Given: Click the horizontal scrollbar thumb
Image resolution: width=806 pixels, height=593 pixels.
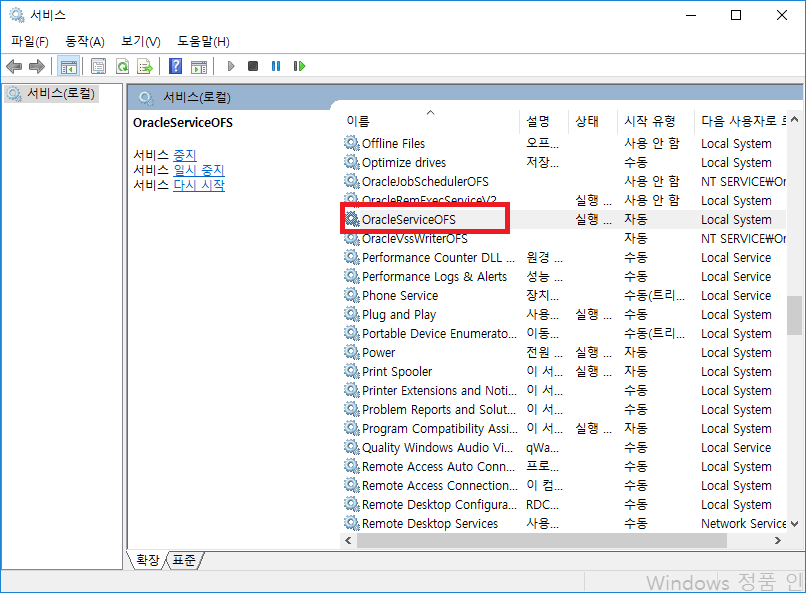Looking at the screenshot, I should (x=542, y=541).
